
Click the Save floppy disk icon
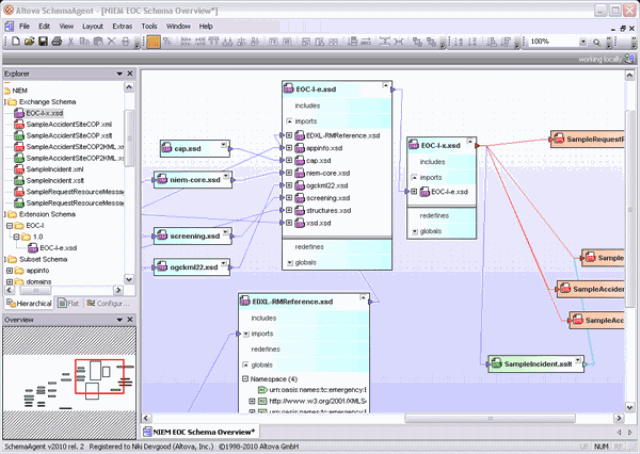coord(43,41)
